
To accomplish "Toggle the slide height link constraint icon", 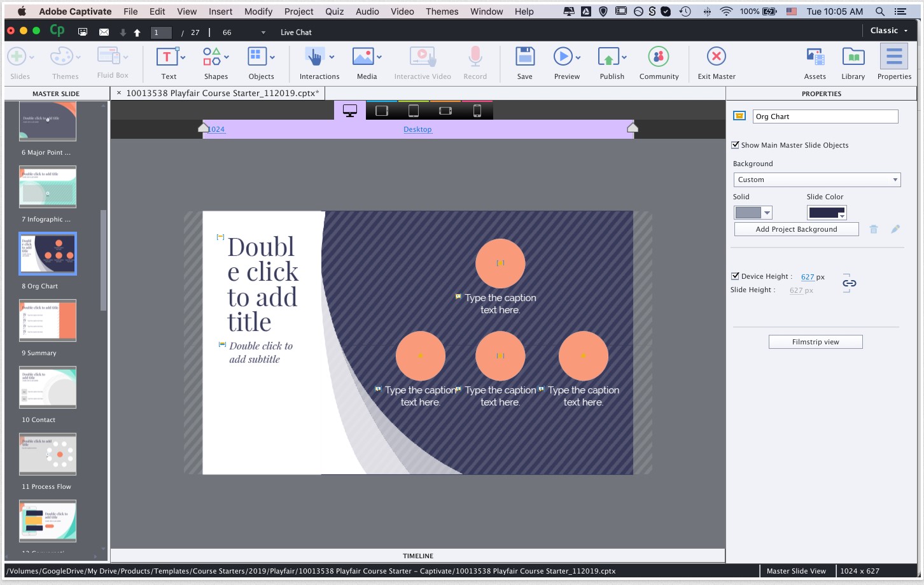I will [850, 283].
